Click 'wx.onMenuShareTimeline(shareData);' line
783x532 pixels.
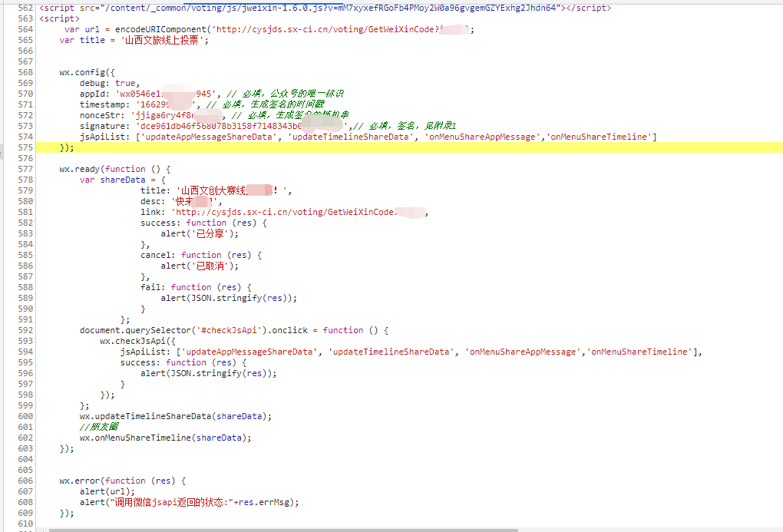coord(166,438)
